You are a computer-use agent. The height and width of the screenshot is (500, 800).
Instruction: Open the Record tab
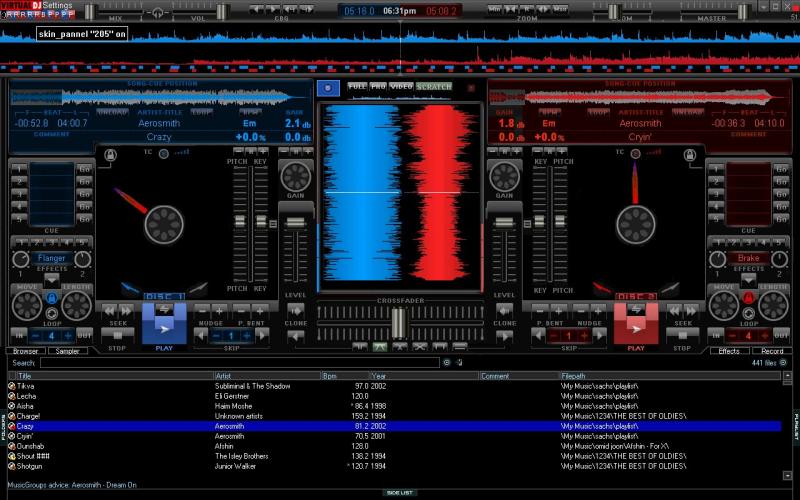coord(772,351)
